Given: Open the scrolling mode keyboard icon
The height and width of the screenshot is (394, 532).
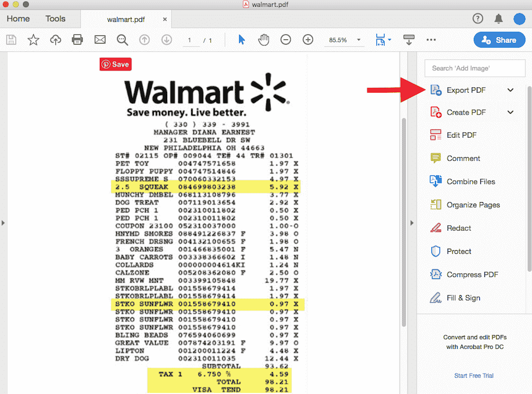Looking at the screenshot, I should [x=409, y=40].
